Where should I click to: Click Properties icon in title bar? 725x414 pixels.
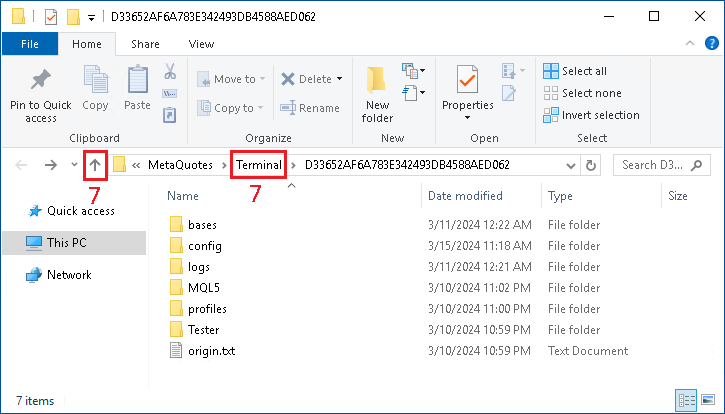point(51,17)
